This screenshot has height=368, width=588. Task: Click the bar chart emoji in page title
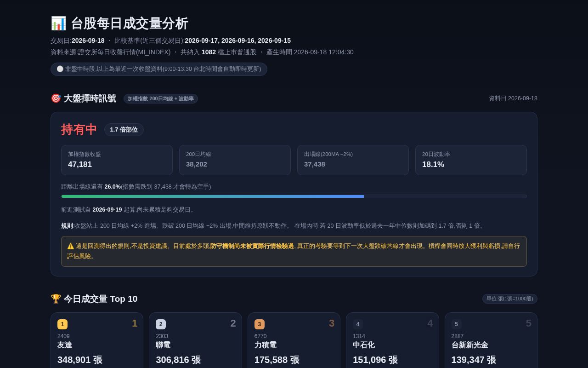58,23
